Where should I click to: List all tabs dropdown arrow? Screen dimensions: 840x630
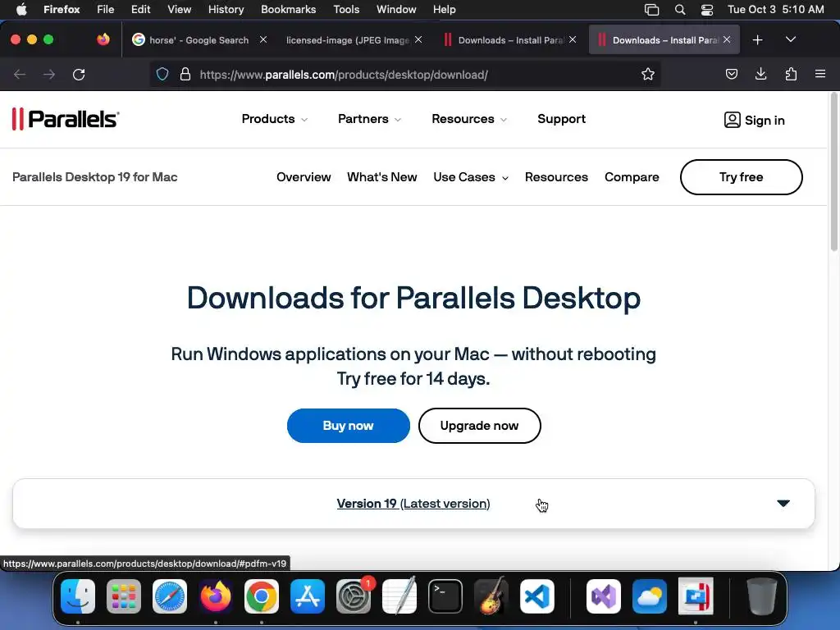click(790, 39)
